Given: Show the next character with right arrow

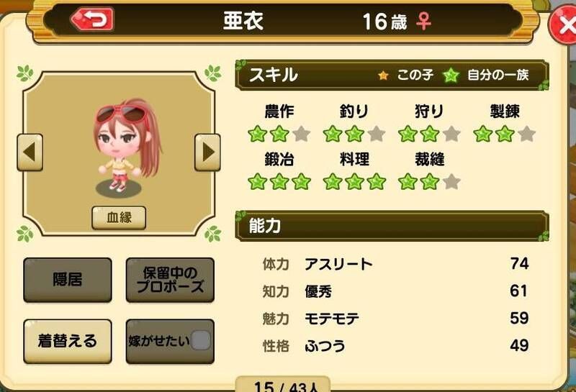Looking at the screenshot, I should tap(207, 152).
